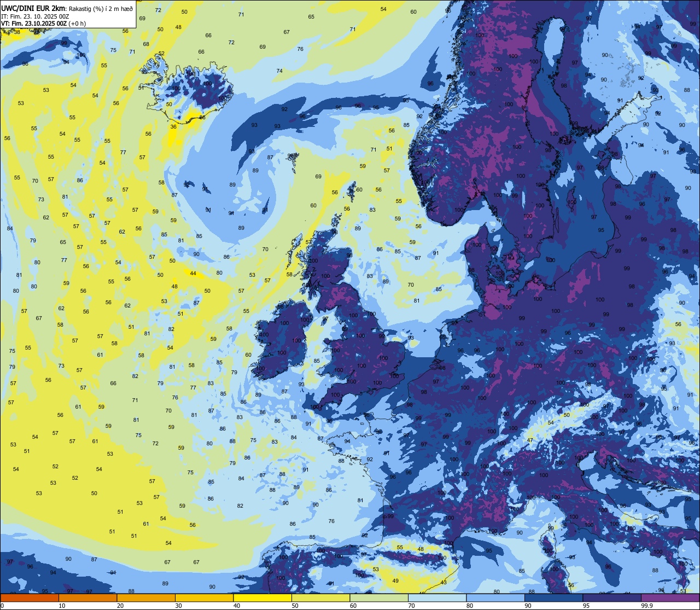The height and width of the screenshot is (610, 700).
Task: Click the "60" label on the legend scale
Action: click(353, 606)
